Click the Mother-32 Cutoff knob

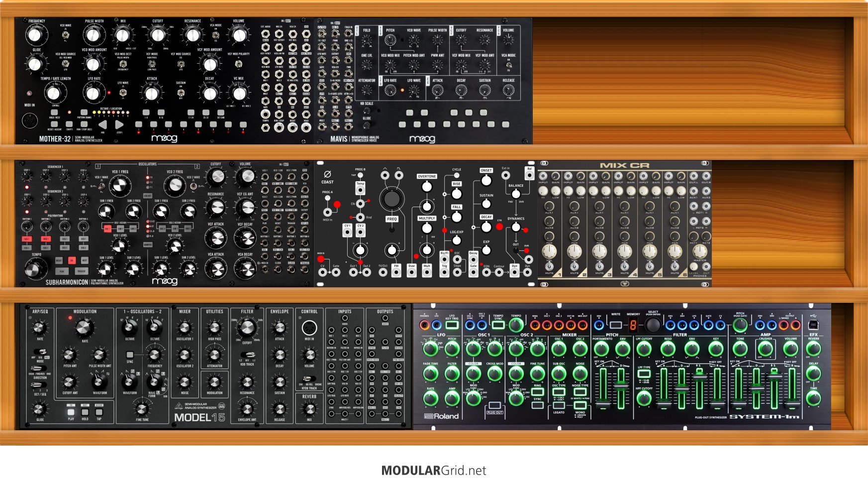(158, 35)
